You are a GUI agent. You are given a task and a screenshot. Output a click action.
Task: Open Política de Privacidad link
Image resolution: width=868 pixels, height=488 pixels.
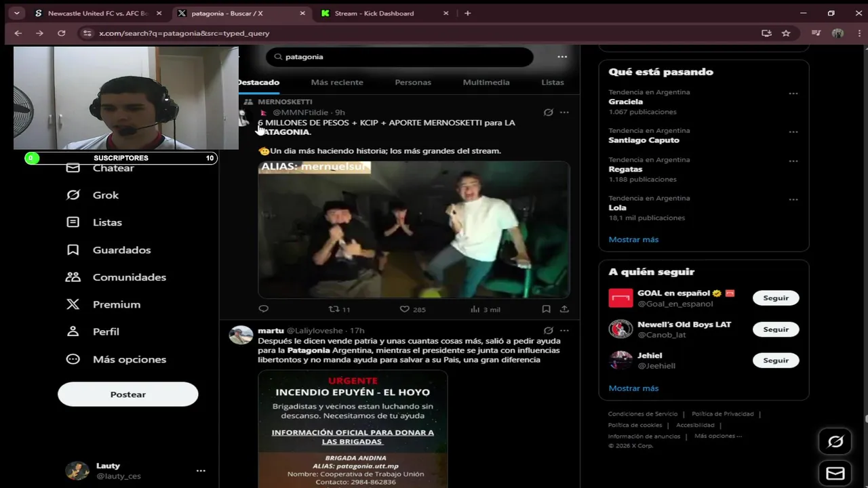(723, 414)
